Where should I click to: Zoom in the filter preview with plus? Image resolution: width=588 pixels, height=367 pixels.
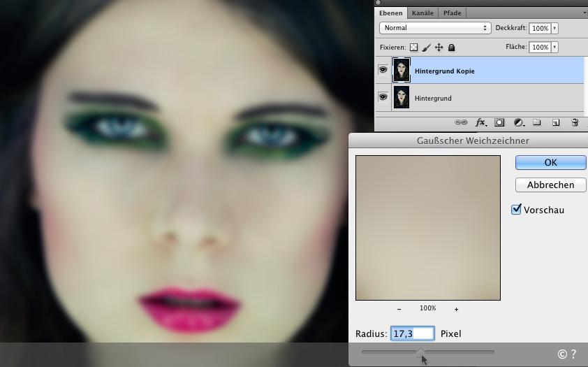[456, 309]
